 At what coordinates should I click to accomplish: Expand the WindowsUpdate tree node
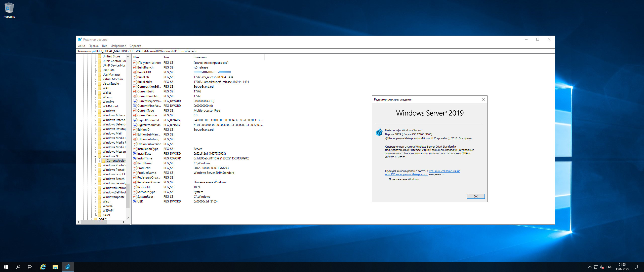[x=95, y=197]
